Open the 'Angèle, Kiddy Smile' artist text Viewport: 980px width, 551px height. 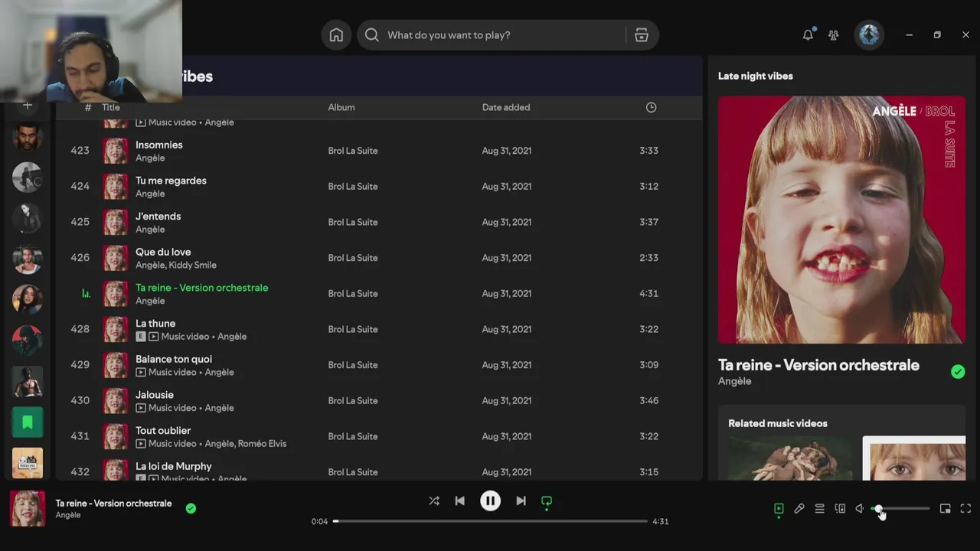176,265
